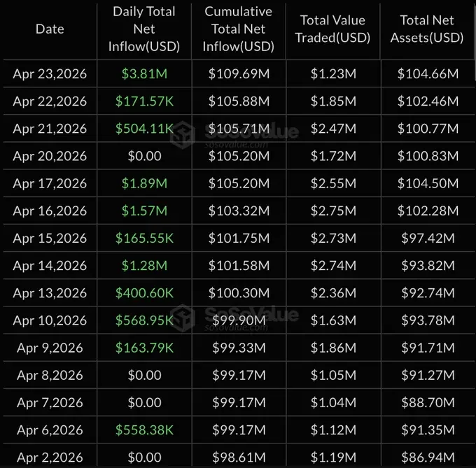
Task: Select the $400.60K inflow on Apr 13
Action: 144,293
